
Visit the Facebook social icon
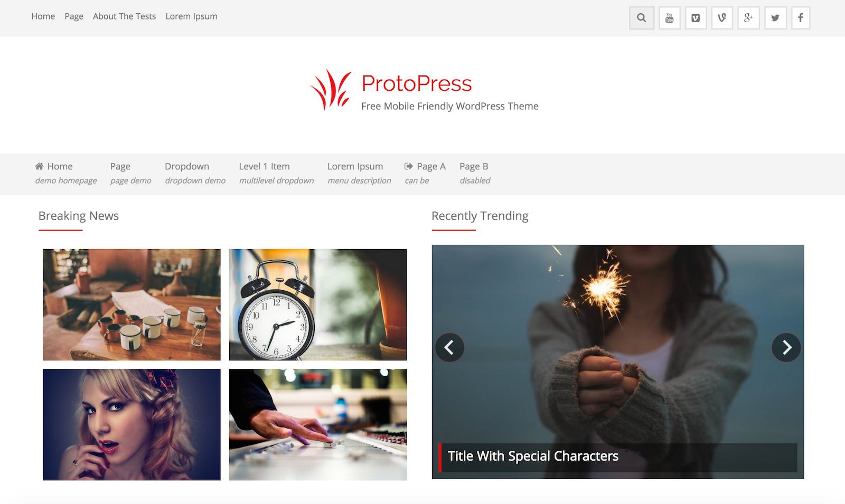tap(801, 18)
